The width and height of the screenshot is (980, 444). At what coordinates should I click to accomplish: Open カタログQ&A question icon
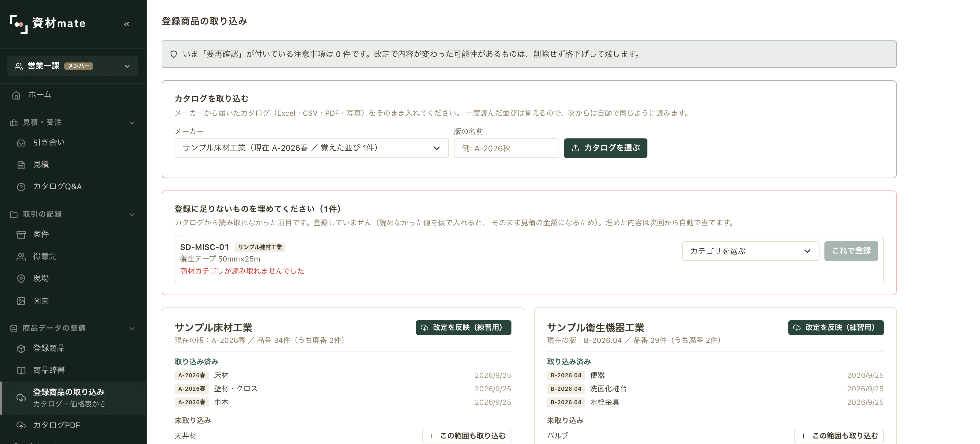[21, 187]
